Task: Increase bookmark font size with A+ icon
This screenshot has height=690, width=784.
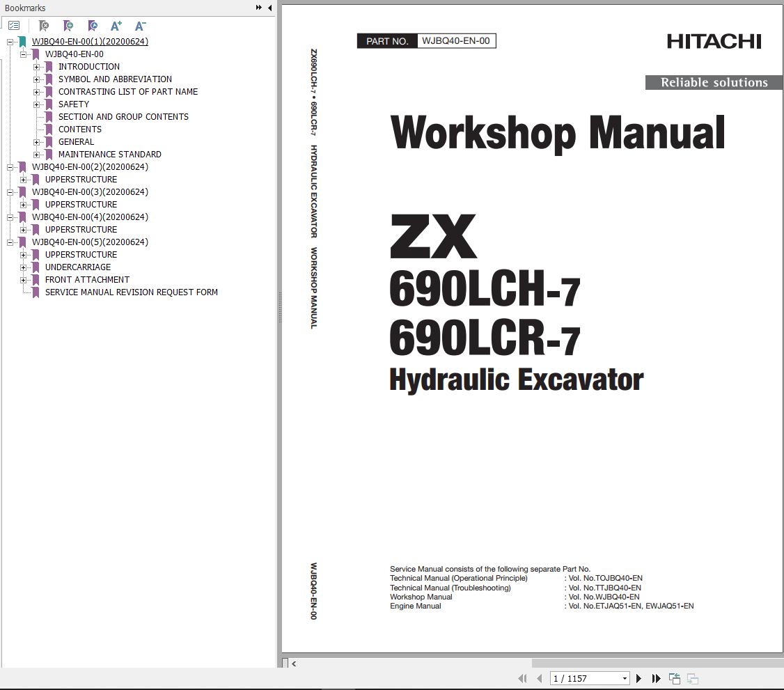Action: click(x=116, y=26)
